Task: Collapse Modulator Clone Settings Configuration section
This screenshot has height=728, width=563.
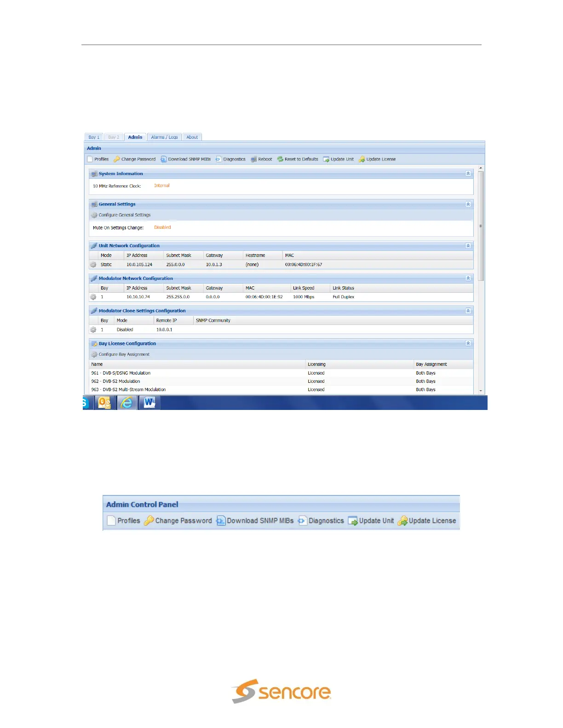Action: click(468, 311)
